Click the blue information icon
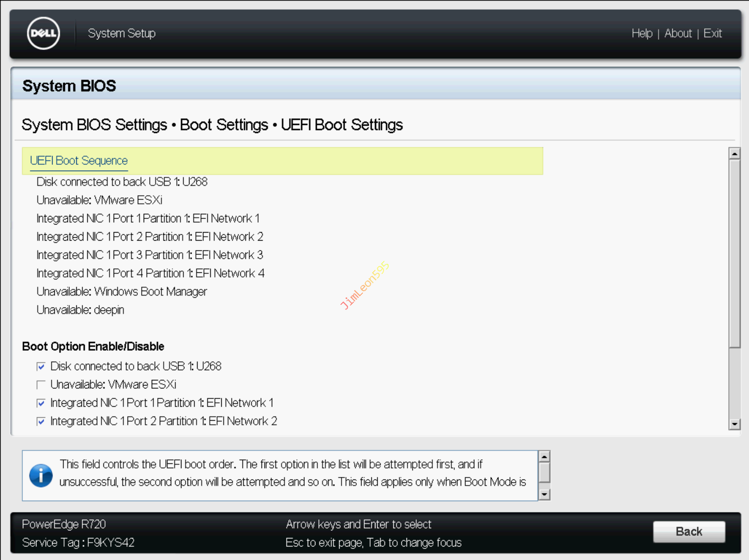This screenshot has width=749, height=560. [x=41, y=475]
